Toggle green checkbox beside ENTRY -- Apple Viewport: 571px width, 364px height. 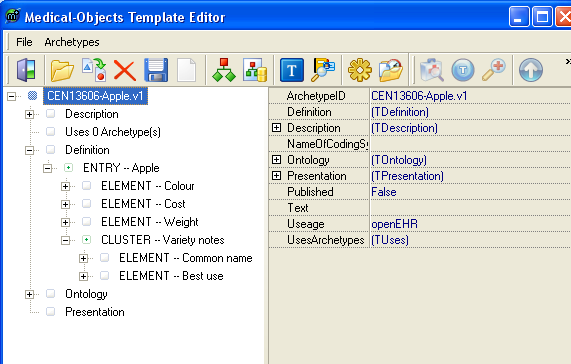(68, 167)
